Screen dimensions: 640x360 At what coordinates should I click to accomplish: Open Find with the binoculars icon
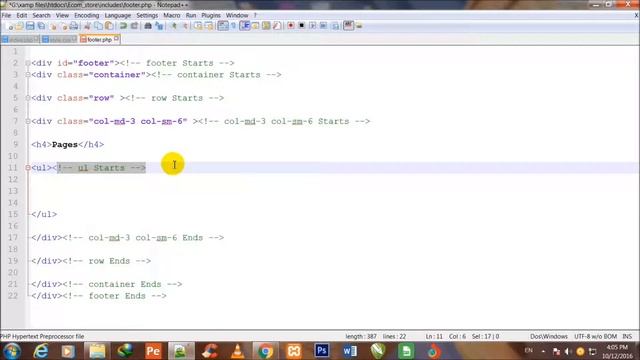[148, 26]
